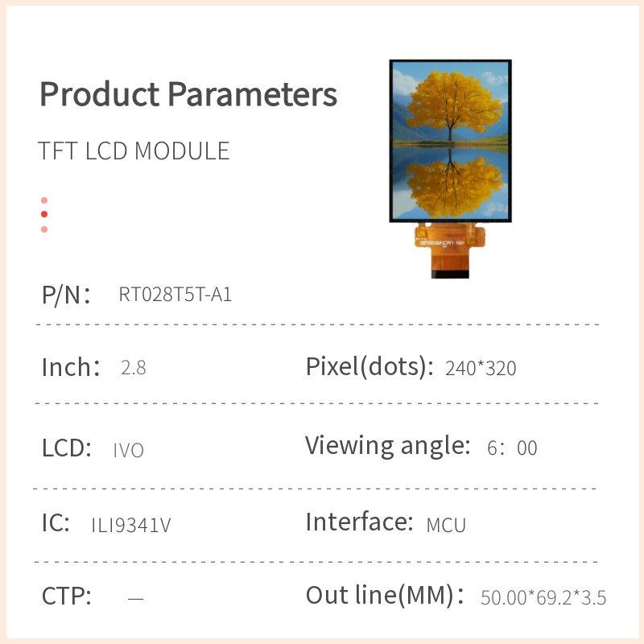Select the 6:00 viewing angle value

(512, 448)
